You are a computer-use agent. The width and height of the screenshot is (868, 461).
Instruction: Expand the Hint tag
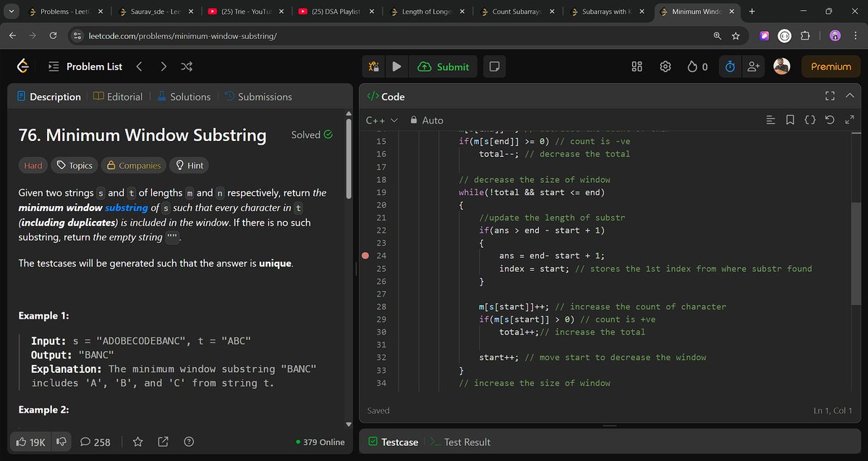tap(189, 165)
